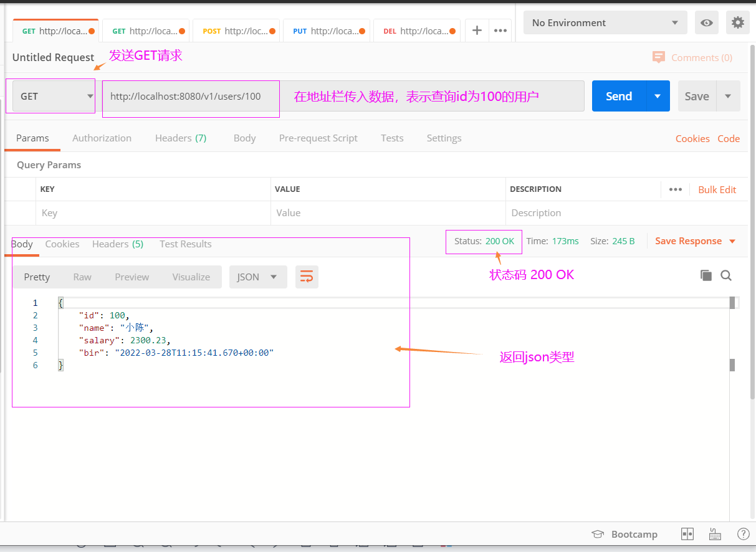The height and width of the screenshot is (552, 756).
Task: Open Tests tab
Action: coord(392,138)
